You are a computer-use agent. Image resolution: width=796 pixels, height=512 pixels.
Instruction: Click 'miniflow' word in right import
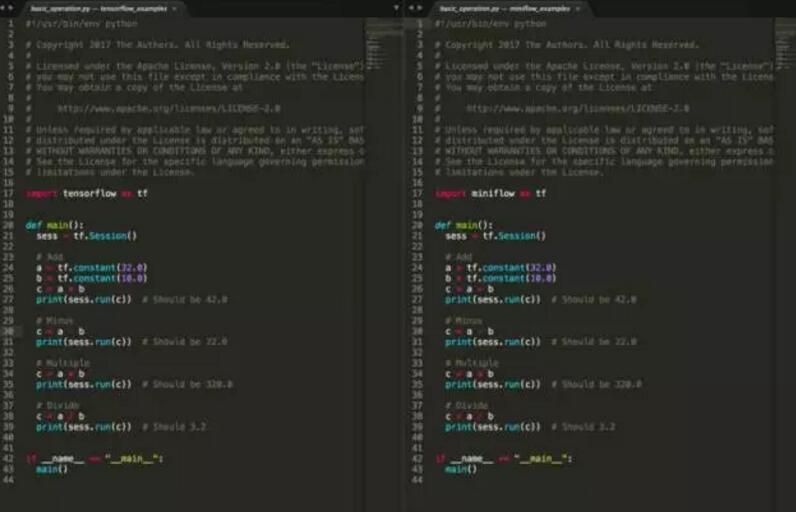point(493,193)
